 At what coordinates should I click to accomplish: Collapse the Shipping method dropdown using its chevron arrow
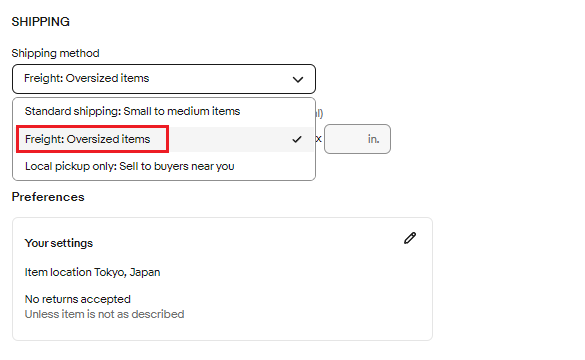point(298,79)
